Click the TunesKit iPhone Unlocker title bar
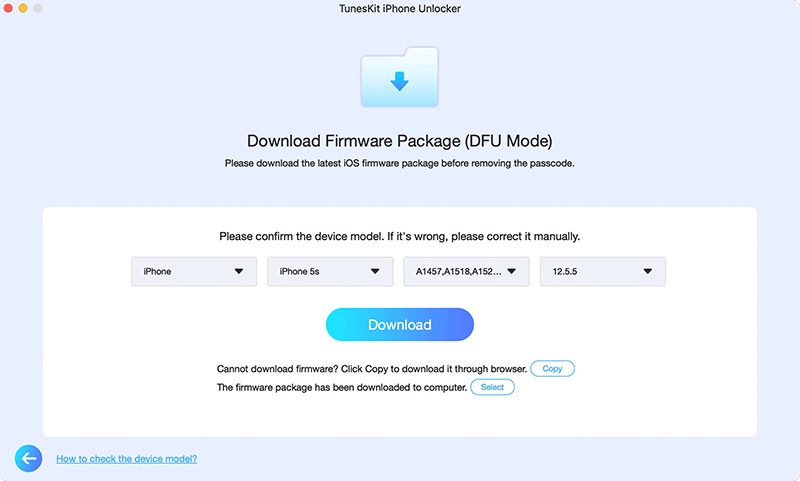The width and height of the screenshot is (800, 481). pyautogui.click(x=399, y=8)
